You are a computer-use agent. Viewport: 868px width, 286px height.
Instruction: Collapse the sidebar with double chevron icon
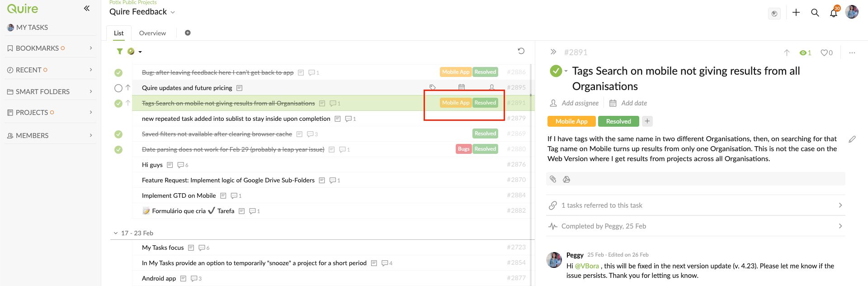(87, 8)
